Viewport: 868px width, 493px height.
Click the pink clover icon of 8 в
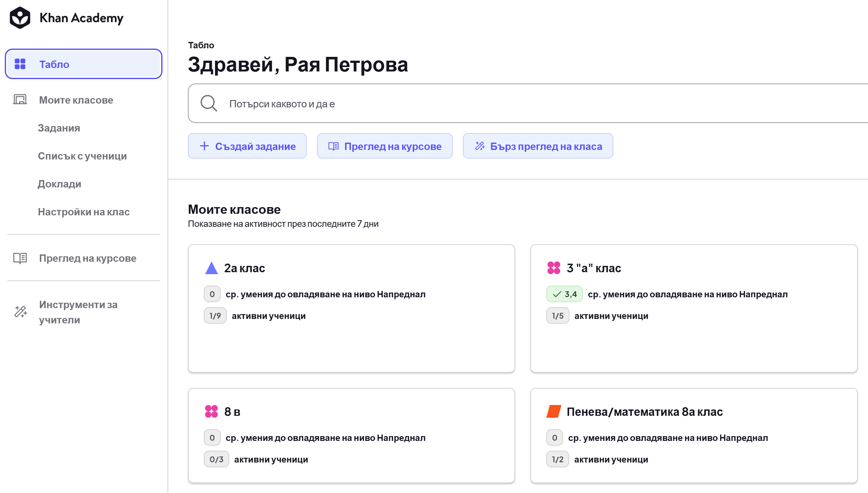pyautogui.click(x=211, y=411)
